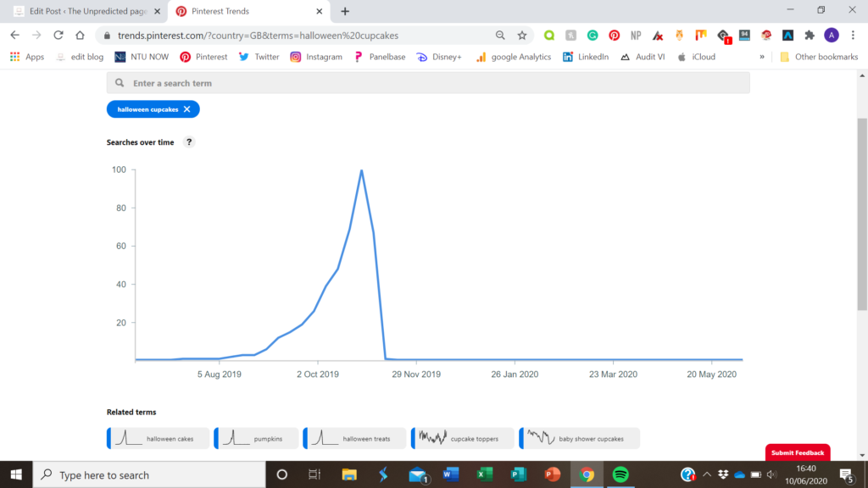Launch Microsoft Word from the taskbar
The height and width of the screenshot is (488, 868).
(451, 474)
